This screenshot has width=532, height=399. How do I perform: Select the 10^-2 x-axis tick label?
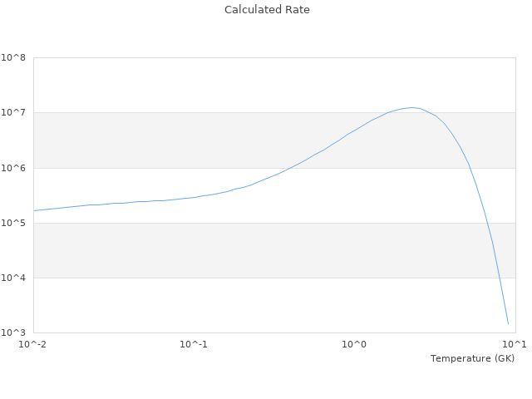tap(33, 345)
